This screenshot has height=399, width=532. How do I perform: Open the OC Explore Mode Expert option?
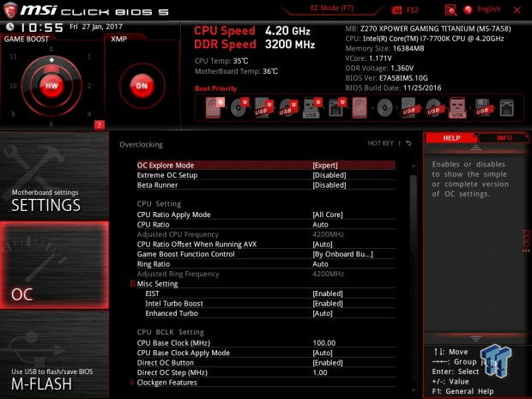click(266, 166)
